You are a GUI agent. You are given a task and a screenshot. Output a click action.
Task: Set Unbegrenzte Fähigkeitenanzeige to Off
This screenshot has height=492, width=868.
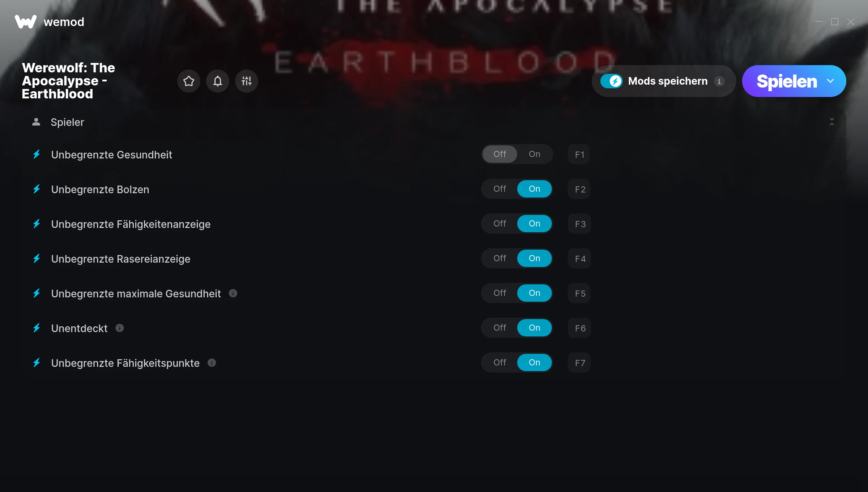[x=500, y=224]
